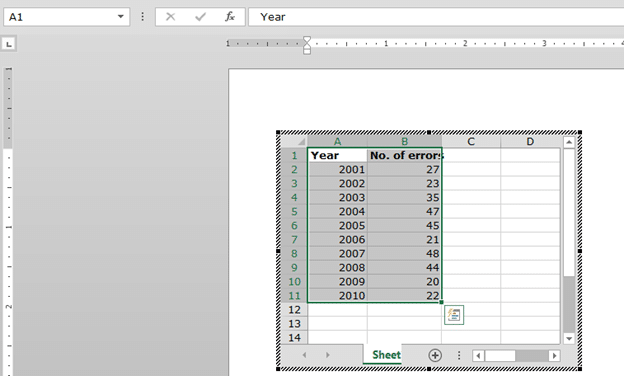Click the vertical scrollbar up arrow
624x376 pixels.
click(x=569, y=142)
